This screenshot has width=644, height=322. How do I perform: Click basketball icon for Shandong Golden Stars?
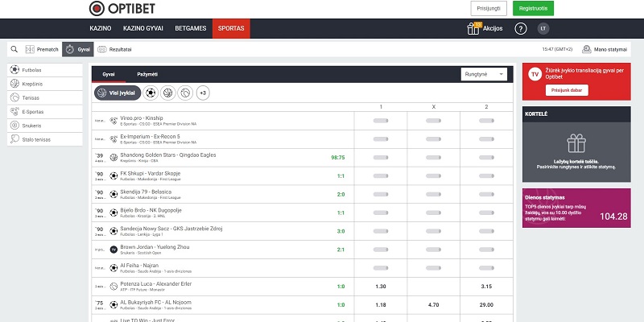[114, 158]
